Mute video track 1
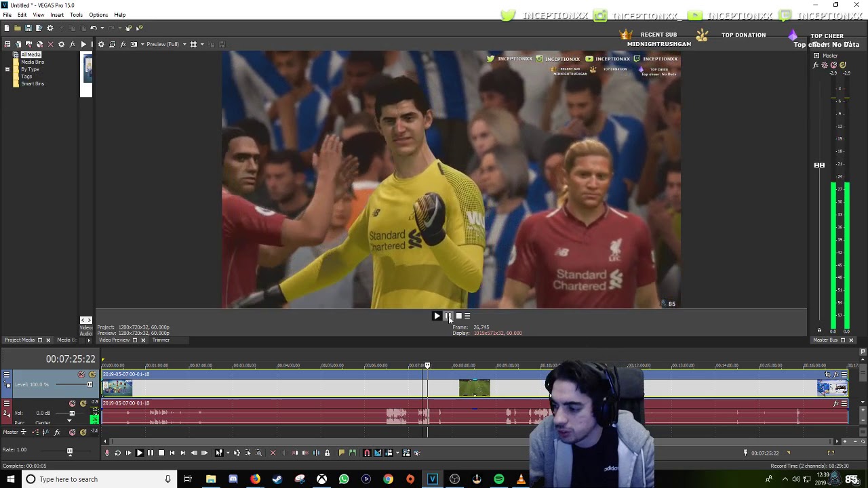868x488 pixels. [81, 374]
